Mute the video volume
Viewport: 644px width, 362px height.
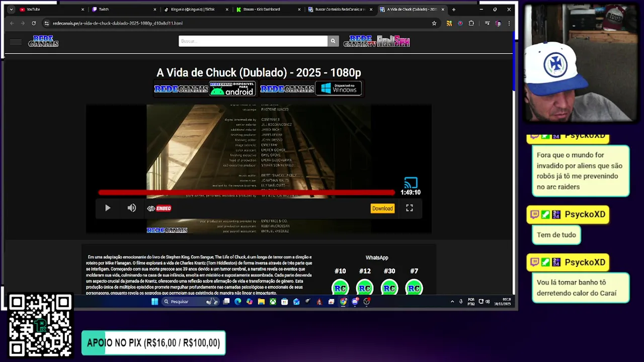click(132, 208)
